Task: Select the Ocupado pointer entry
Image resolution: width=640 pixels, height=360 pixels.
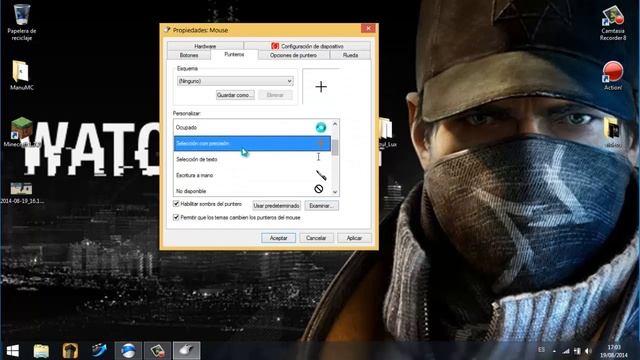Action: click(252, 127)
